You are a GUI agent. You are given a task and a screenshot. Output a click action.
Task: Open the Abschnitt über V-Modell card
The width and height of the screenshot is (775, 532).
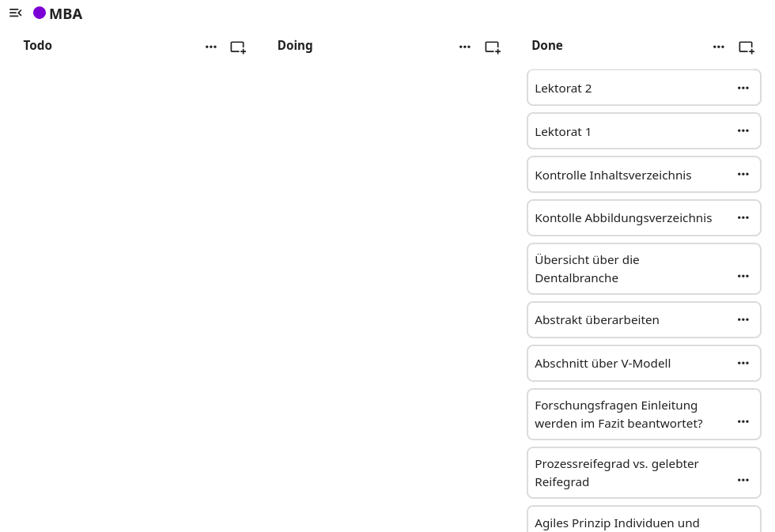click(x=603, y=364)
